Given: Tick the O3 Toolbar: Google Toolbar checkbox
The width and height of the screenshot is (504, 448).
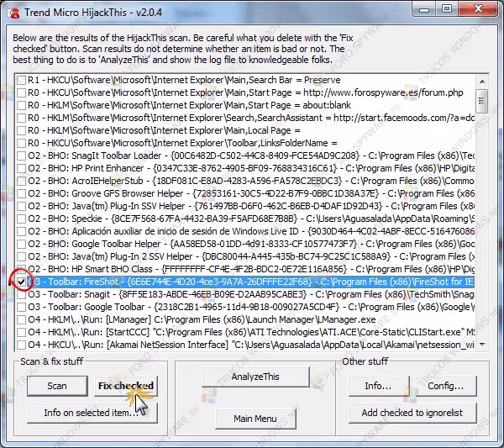Looking at the screenshot, I should (21, 307).
